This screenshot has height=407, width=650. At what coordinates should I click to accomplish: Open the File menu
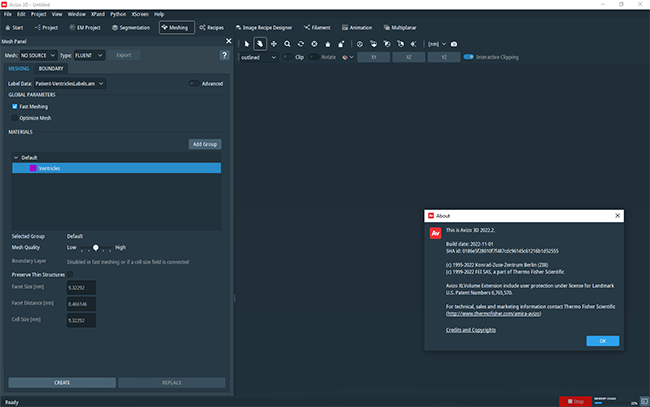pos(8,14)
